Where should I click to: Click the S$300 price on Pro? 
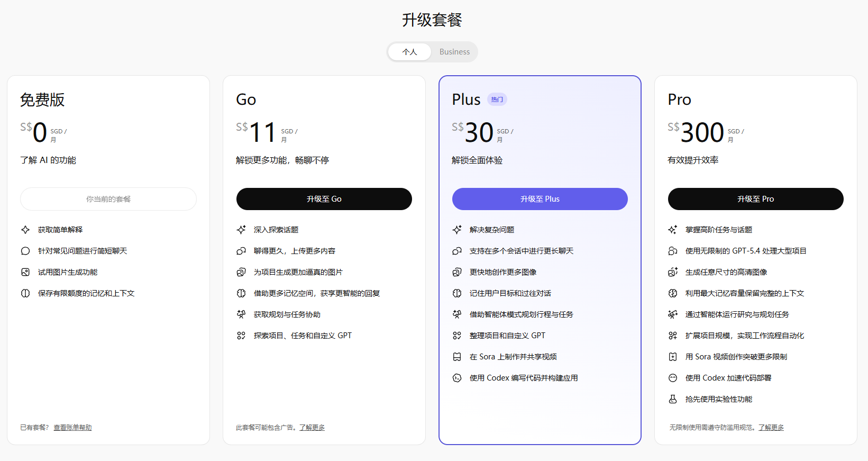point(696,132)
